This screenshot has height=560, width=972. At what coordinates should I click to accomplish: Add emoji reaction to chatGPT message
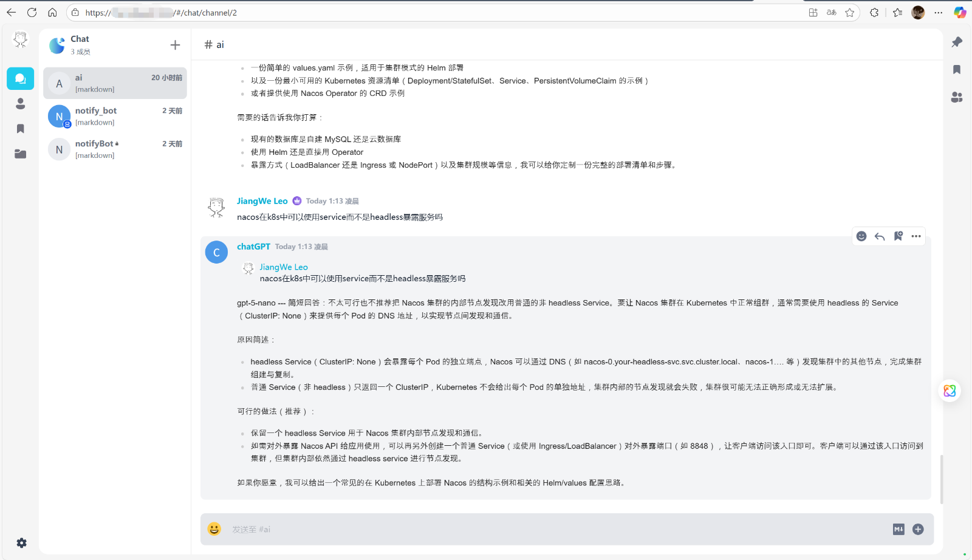tap(861, 236)
